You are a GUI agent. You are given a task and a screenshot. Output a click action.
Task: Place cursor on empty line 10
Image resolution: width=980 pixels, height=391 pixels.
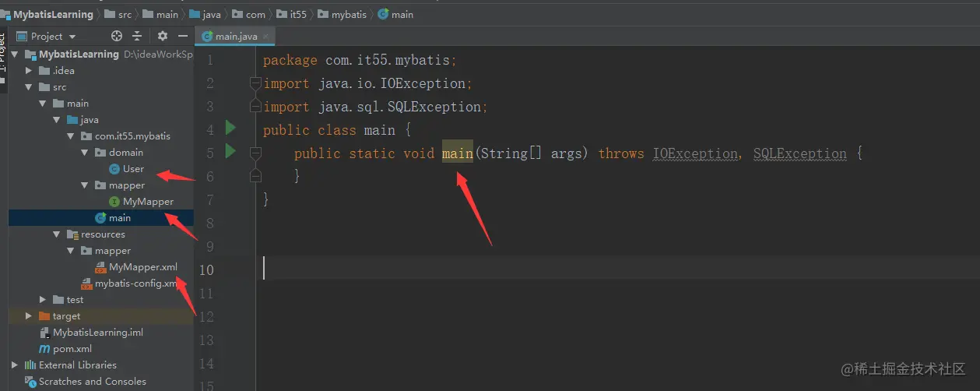coord(618,269)
